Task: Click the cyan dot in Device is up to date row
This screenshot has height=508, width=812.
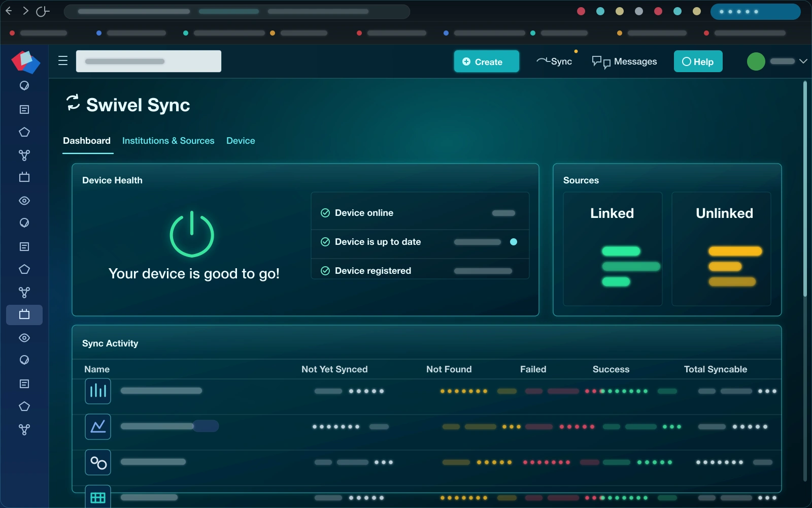Action: coord(514,242)
